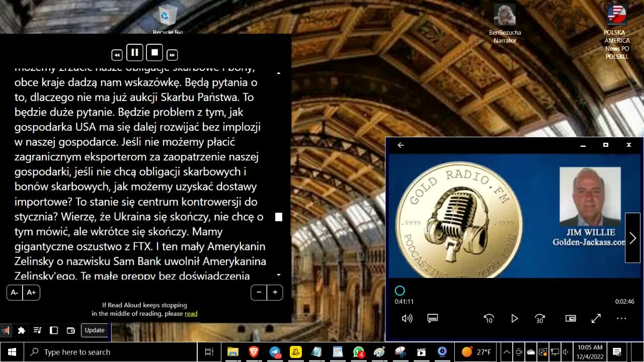Pause the Read Aloud playback

[135, 52]
